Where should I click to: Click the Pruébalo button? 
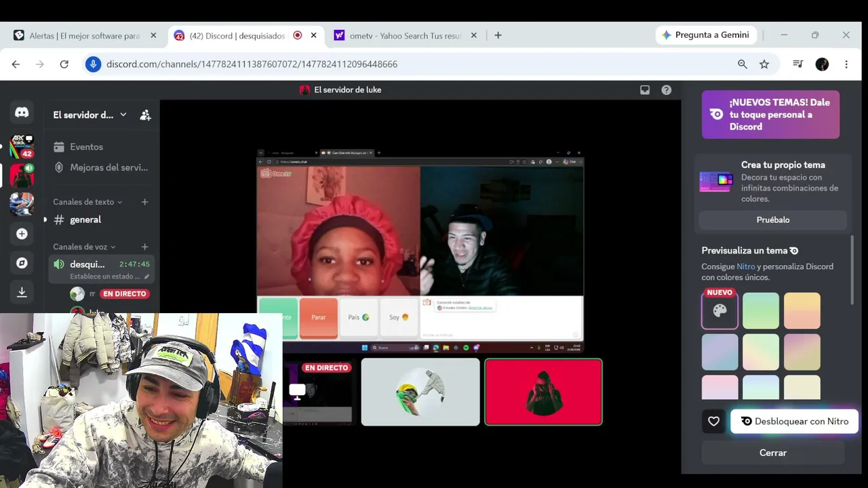tap(773, 220)
